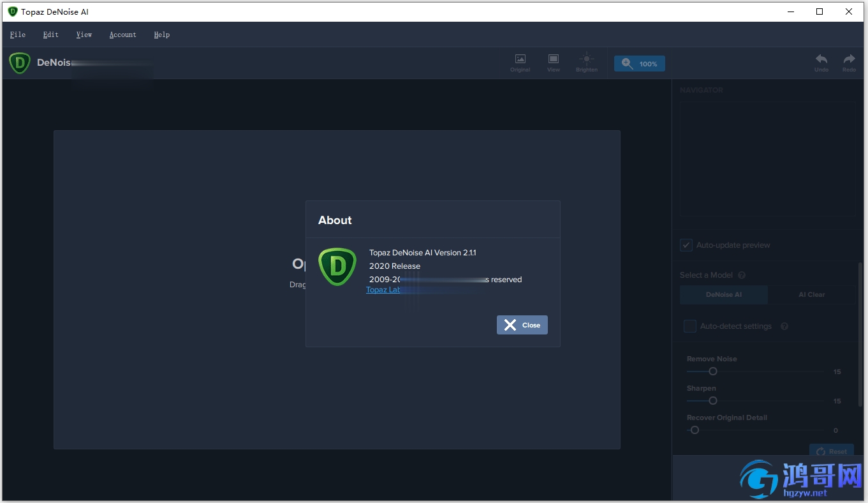This screenshot has height=503, width=868.
Task: Close the About dialog
Action: [x=522, y=325]
